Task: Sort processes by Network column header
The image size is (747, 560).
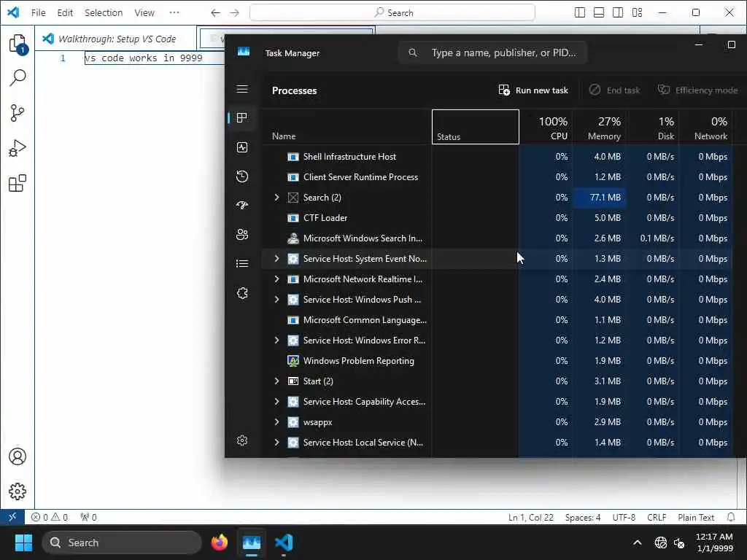Action: [x=705, y=127]
